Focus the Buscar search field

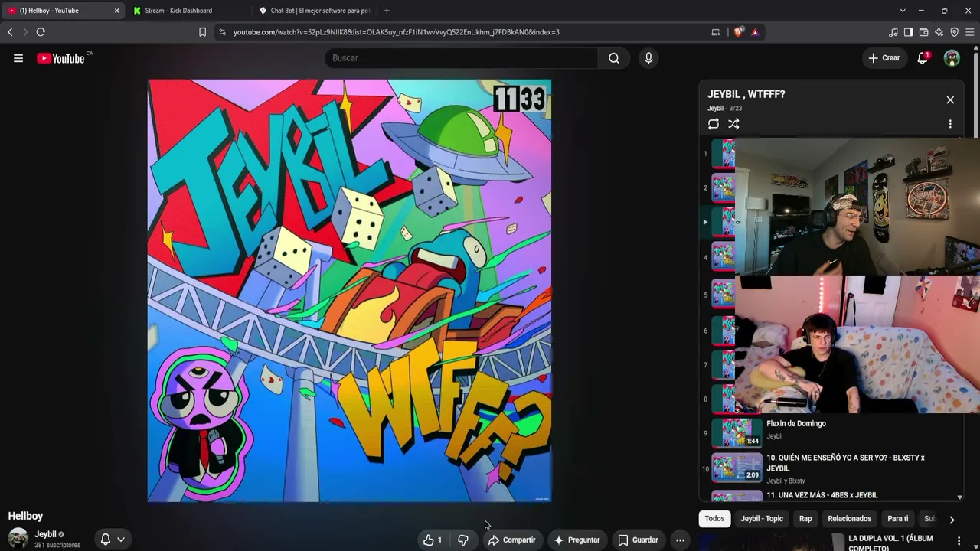coord(462,58)
